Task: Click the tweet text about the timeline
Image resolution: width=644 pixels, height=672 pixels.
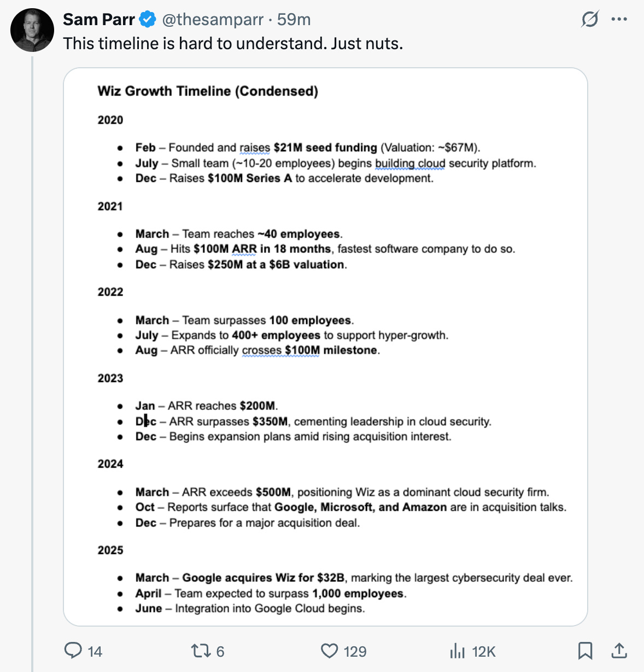Action: 233,44
